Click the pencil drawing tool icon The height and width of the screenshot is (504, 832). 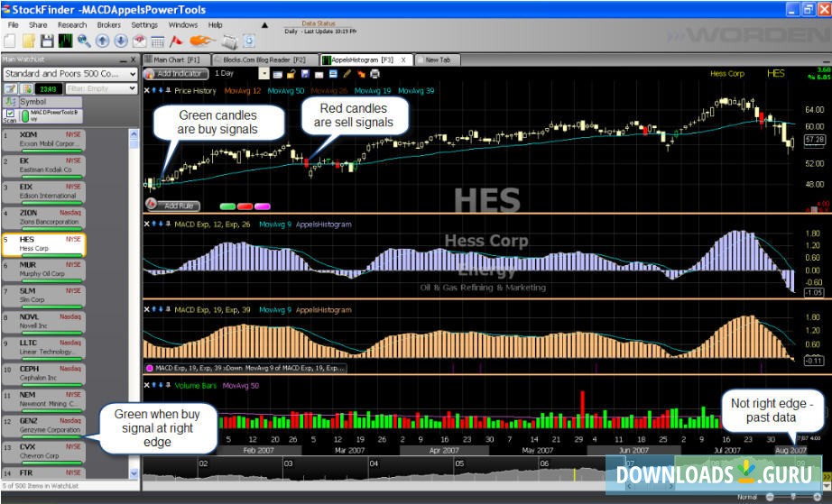[x=347, y=74]
